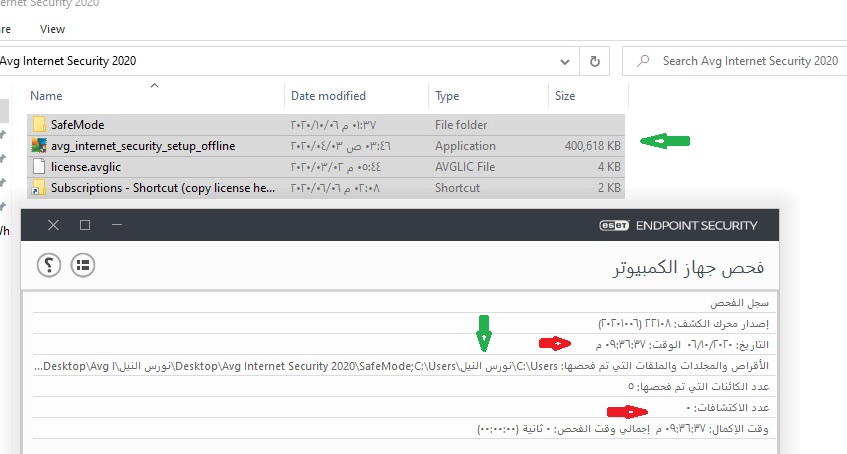Close the ESET Endpoint Security window
This screenshot has width=847, height=454.
click(x=53, y=225)
